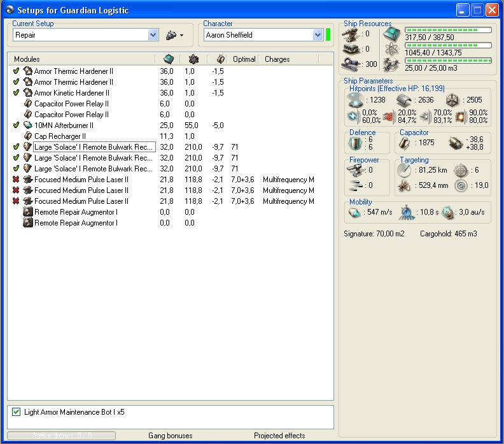The width and height of the screenshot is (504, 444).
Task: Click the CPU resource icon beside 317,50 / 387,50
Action: pos(392,34)
